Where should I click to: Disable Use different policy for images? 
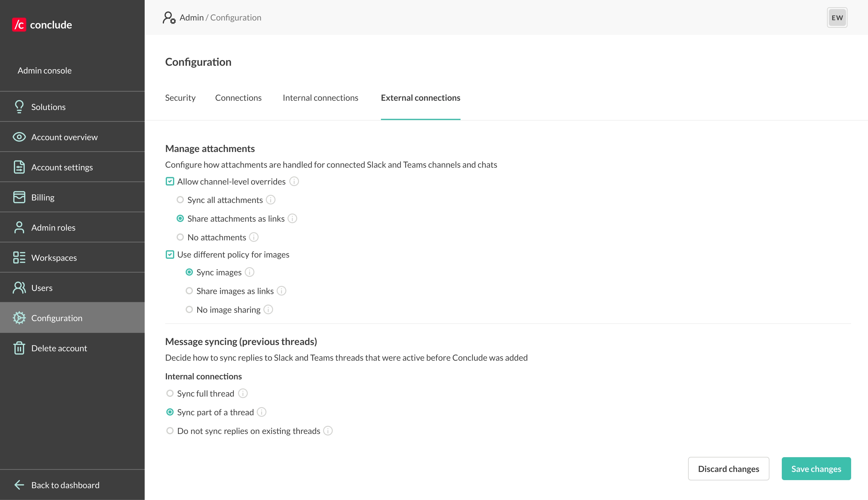(170, 254)
